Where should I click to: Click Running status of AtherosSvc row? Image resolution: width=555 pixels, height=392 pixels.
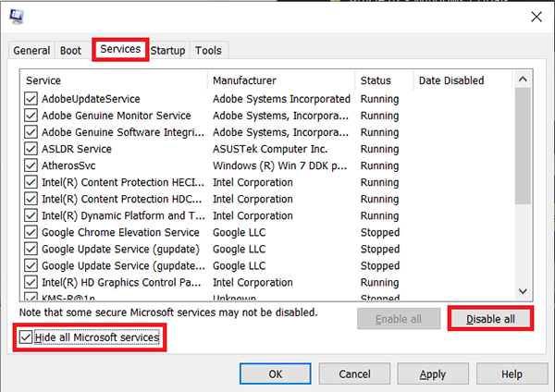click(x=379, y=165)
